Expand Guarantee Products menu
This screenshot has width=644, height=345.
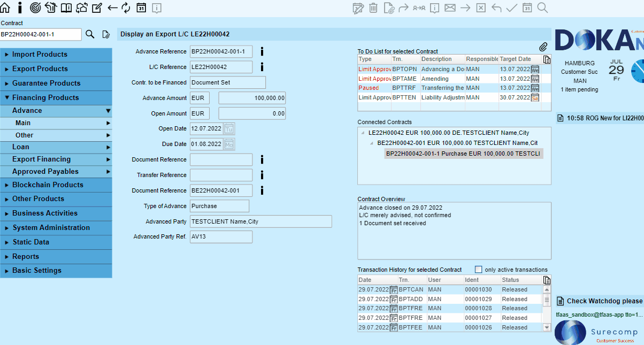pos(56,83)
